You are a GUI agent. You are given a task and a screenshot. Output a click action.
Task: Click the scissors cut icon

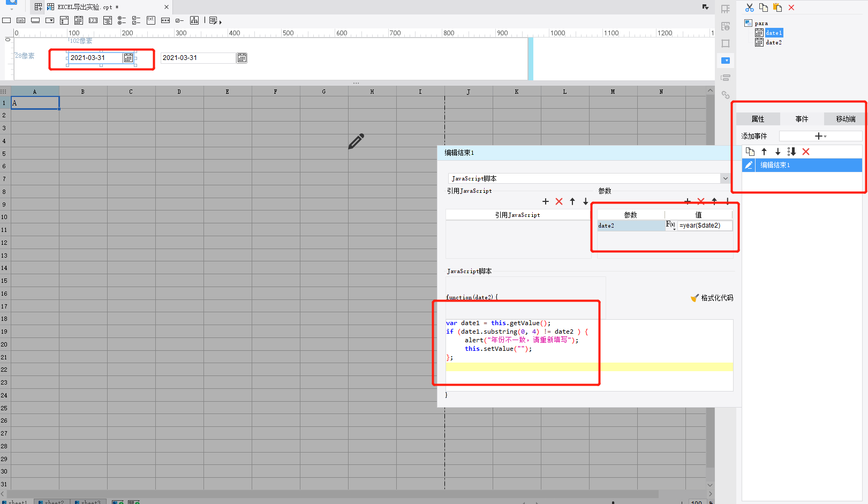point(749,7)
